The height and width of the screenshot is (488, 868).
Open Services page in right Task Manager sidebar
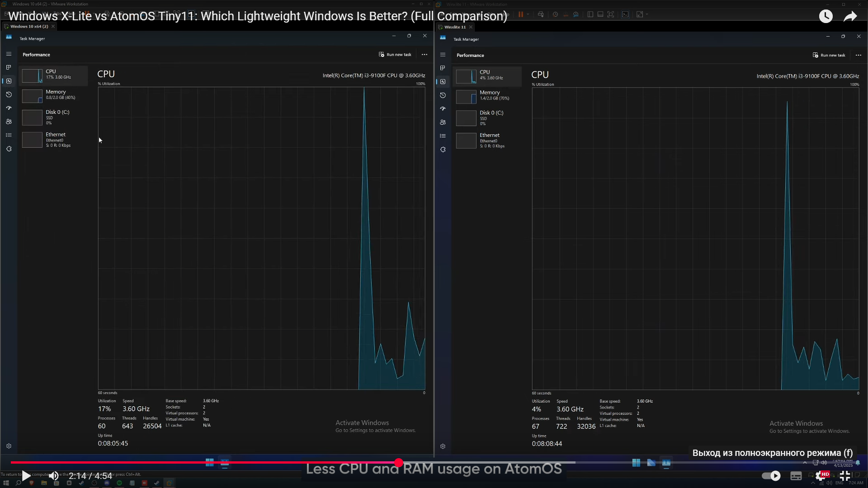point(443,150)
